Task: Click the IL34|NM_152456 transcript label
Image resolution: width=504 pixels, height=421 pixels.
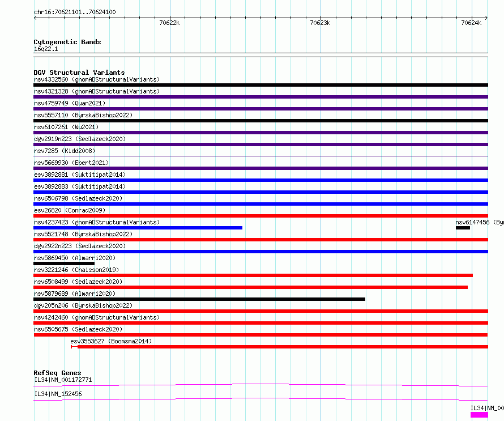Action: 58,394
